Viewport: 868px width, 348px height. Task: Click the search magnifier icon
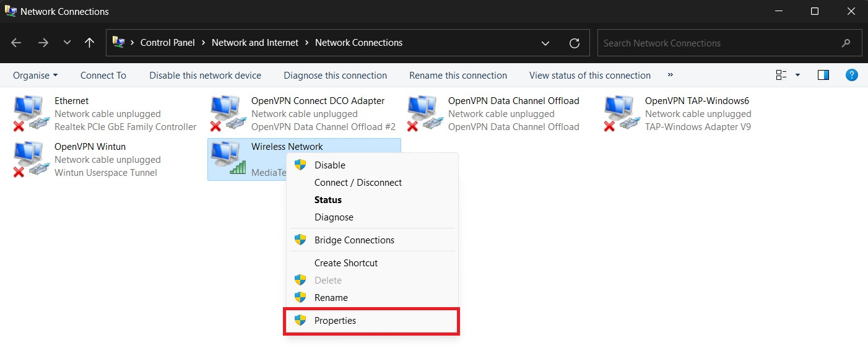846,43
